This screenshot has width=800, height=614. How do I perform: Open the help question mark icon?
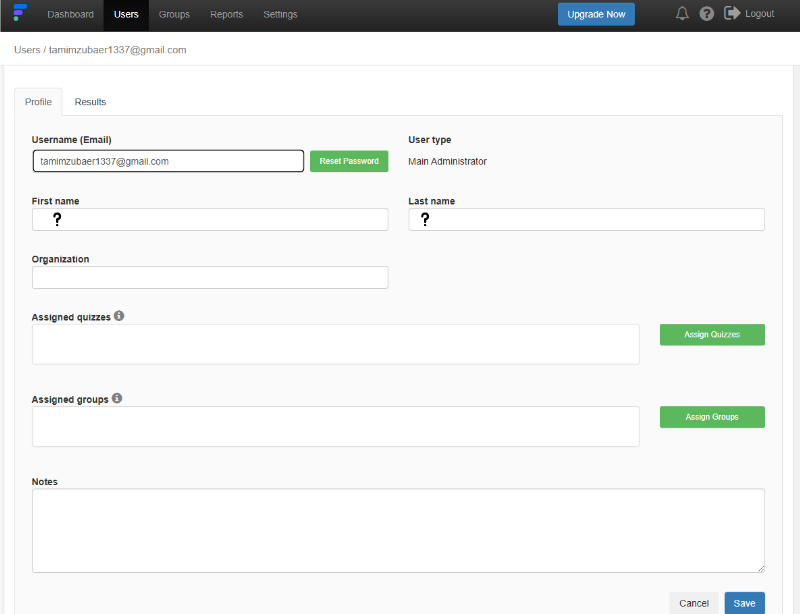[706, 14]
